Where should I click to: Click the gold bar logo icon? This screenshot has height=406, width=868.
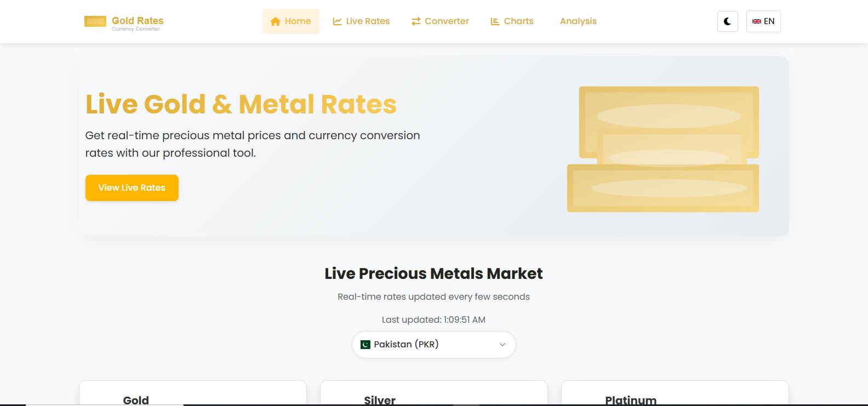(x=95, y=21)
